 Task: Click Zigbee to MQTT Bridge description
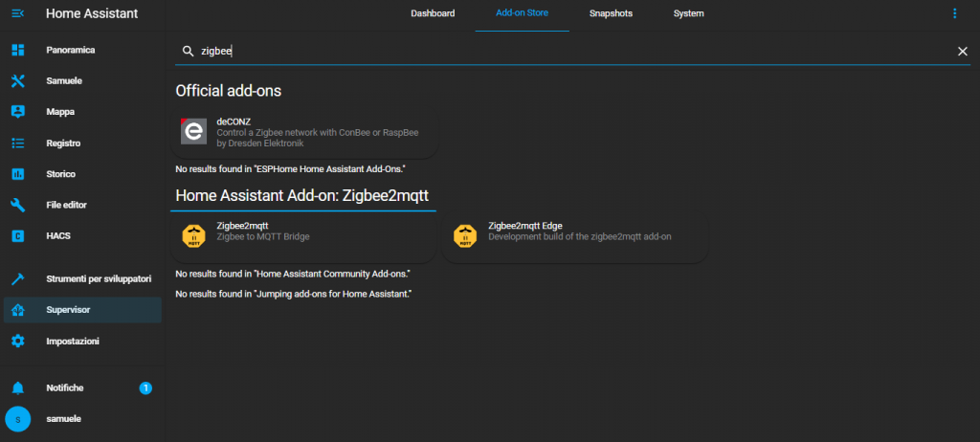click(x=263, y=236)
